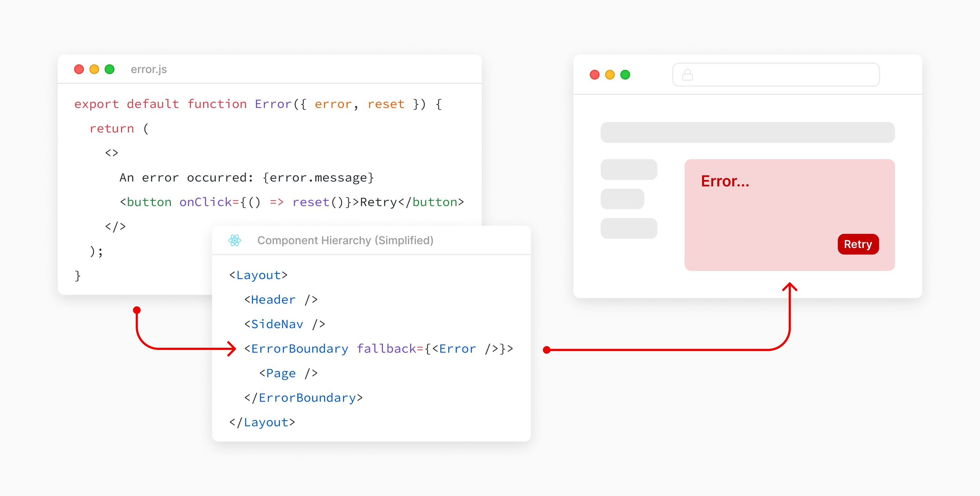Click the middle shorter sidebar placeholder item
This screenshot has width=980, height=496.
622,199
